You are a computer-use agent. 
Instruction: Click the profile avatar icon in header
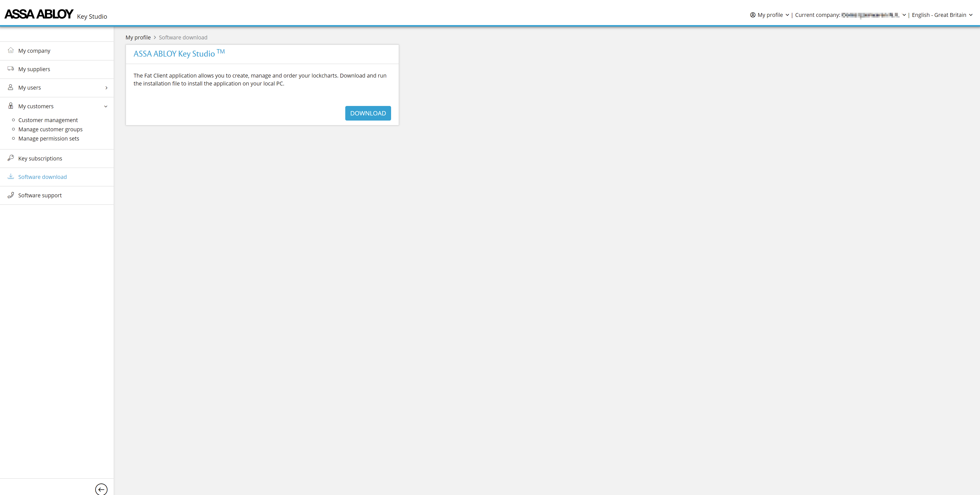click(752, 15)
